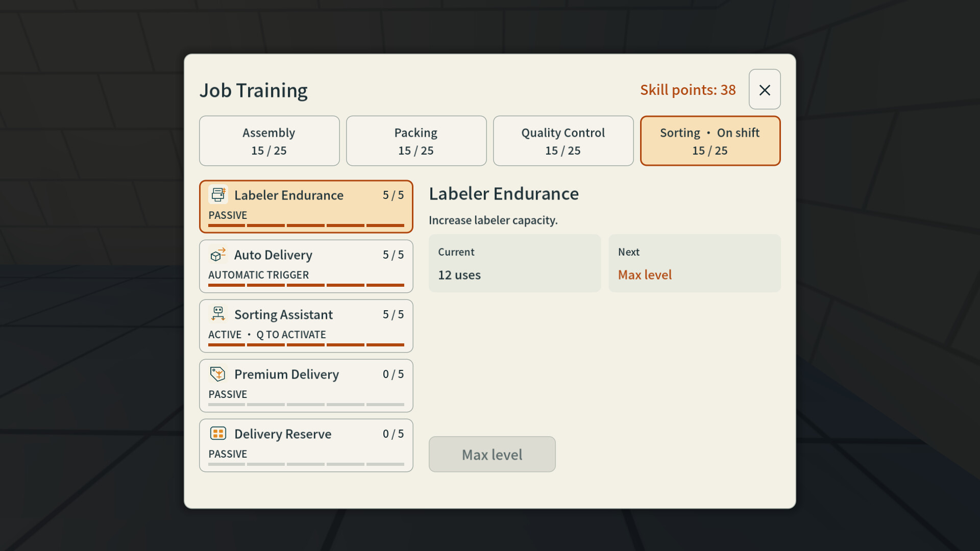Click the Delivery Reserve grid icon

pyautogui.click(x=218, y=433)
